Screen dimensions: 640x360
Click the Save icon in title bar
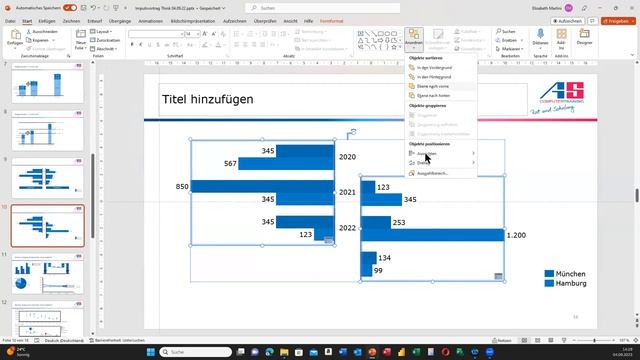[83, 8]
